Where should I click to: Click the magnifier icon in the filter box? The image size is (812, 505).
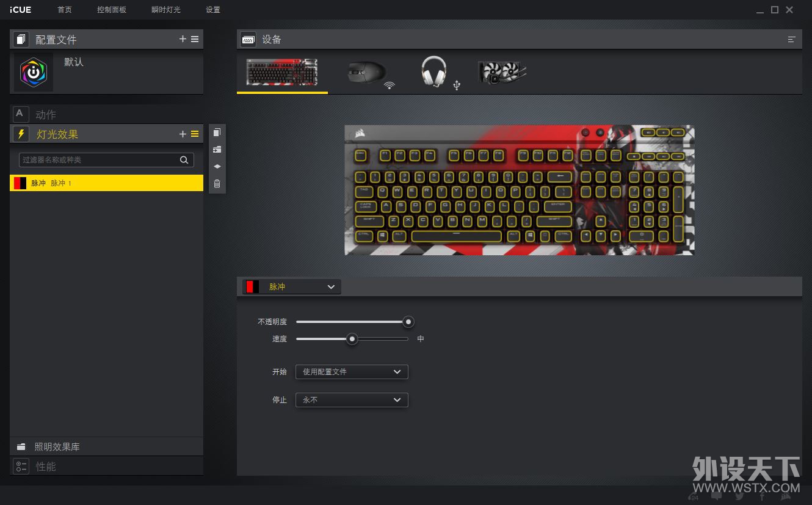[x=184, y=160]
